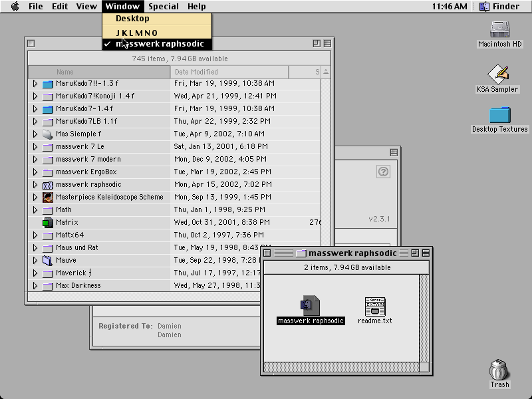The image size is (532, 399).
Task: Select the masswerk ErgoBox folder icon
Action: tap(48, 172)
